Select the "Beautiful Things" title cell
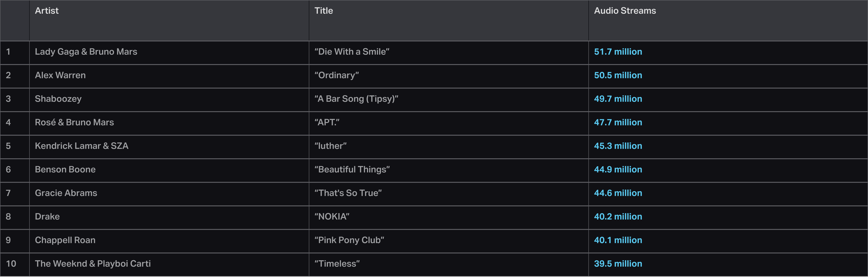This screenshot has height=277, width=868. 352,169
